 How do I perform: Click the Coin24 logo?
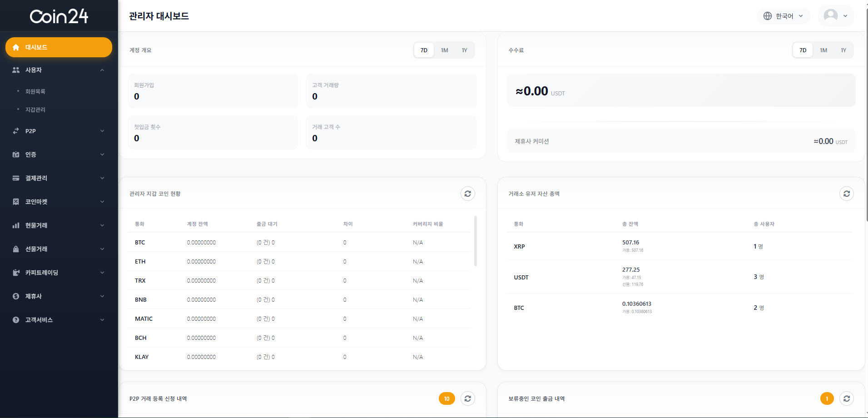click(x=59, y=16)
